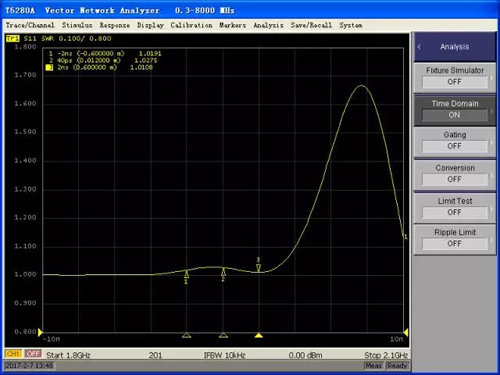This screenshot has width=500, height=375.
Task: Click the Stop 2.1GHz frequency field
Action: point(386,355)
